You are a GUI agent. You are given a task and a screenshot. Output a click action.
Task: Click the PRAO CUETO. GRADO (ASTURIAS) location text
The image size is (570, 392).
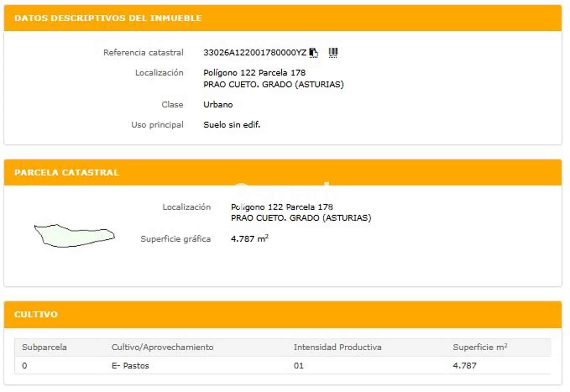274,84
